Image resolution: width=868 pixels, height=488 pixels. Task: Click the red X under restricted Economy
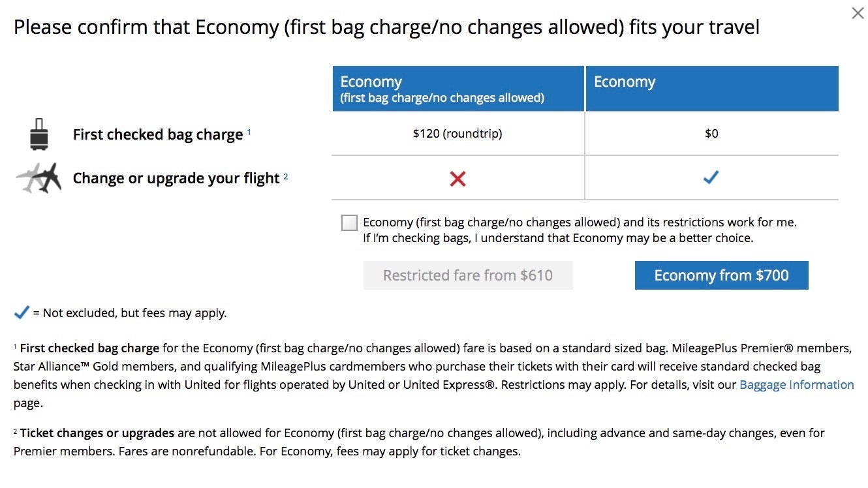click(457, 178)
